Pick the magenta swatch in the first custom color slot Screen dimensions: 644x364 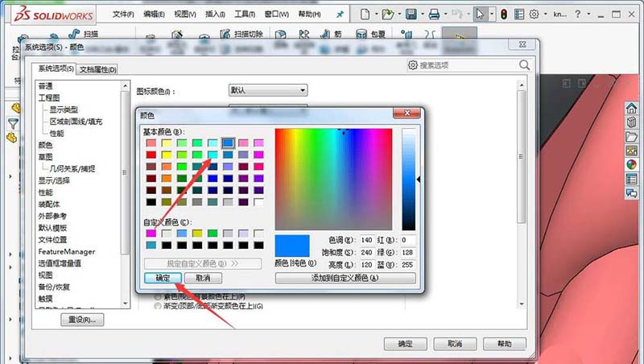coord(151,234)
